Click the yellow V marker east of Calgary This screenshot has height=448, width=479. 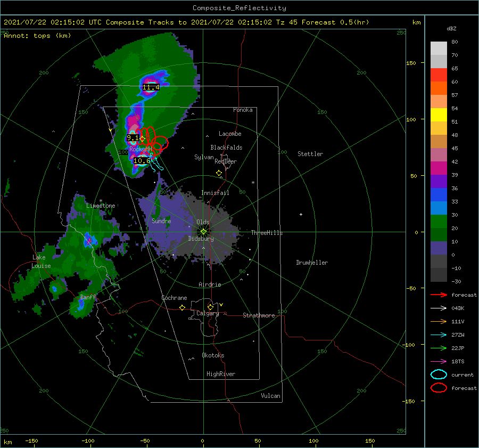pyautogui.click(x=221, y=305)
